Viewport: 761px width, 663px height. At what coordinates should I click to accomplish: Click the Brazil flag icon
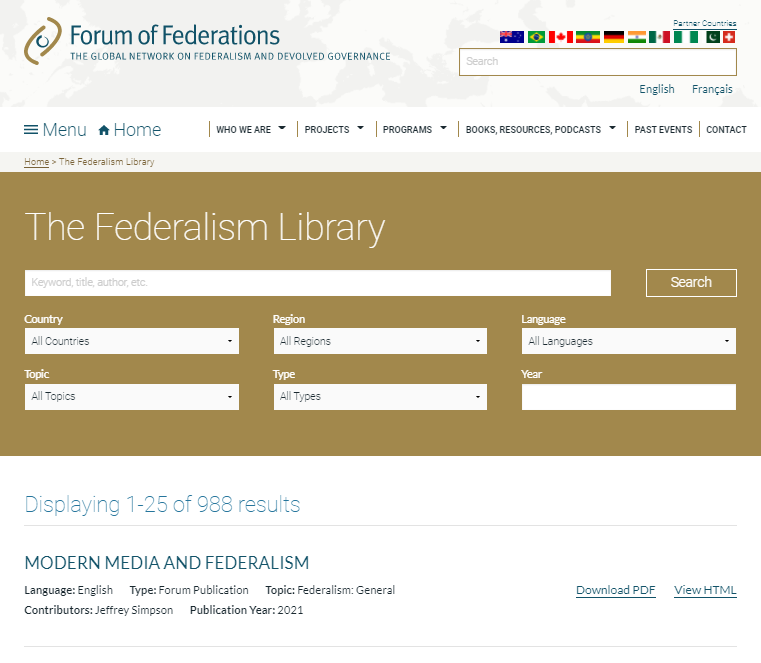tap(536, 37)
